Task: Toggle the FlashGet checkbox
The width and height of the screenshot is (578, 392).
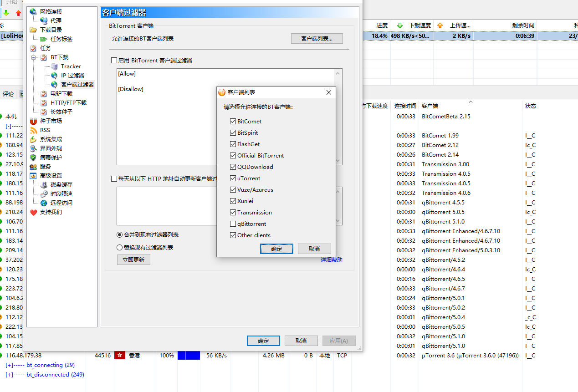Action: point(233,144)
